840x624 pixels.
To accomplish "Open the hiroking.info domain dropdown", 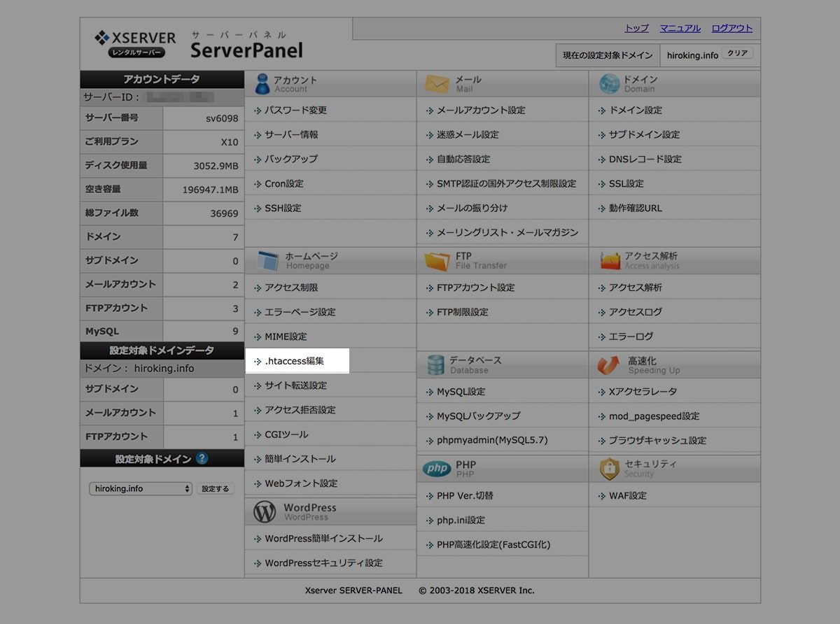I will (140, 489).
